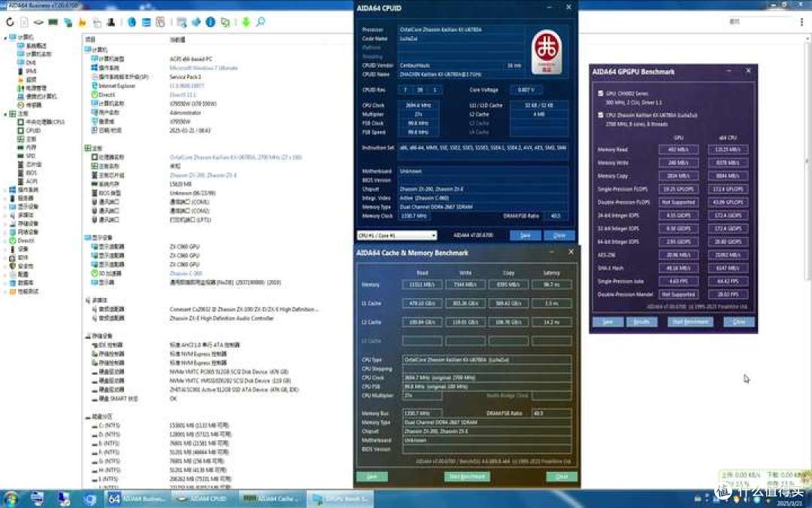Click the blue arrow icon beside the info icon
The image size is (812, 508).
pos(195,22)
